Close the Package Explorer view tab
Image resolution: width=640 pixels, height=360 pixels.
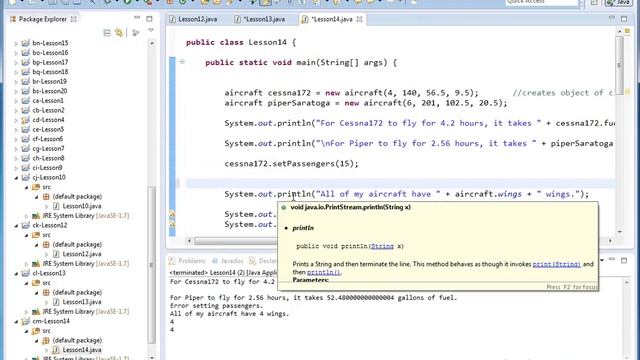pos(74,19)
